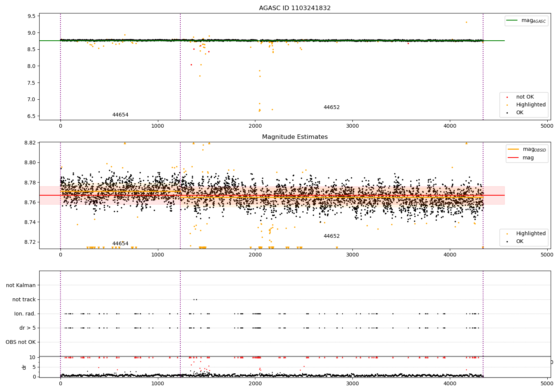
Task: Click the 9.5 y-axis tick label
Action: pos(31,16)
